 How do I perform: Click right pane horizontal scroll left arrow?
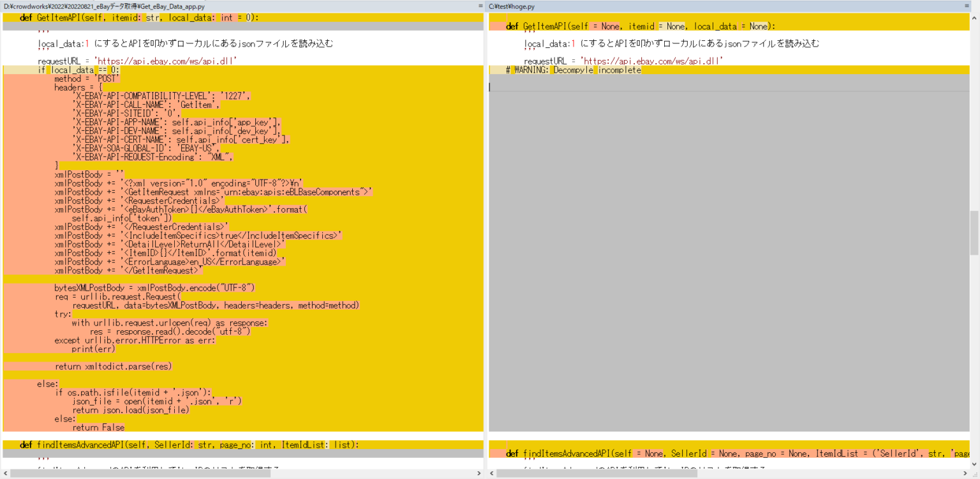[492, 474]
